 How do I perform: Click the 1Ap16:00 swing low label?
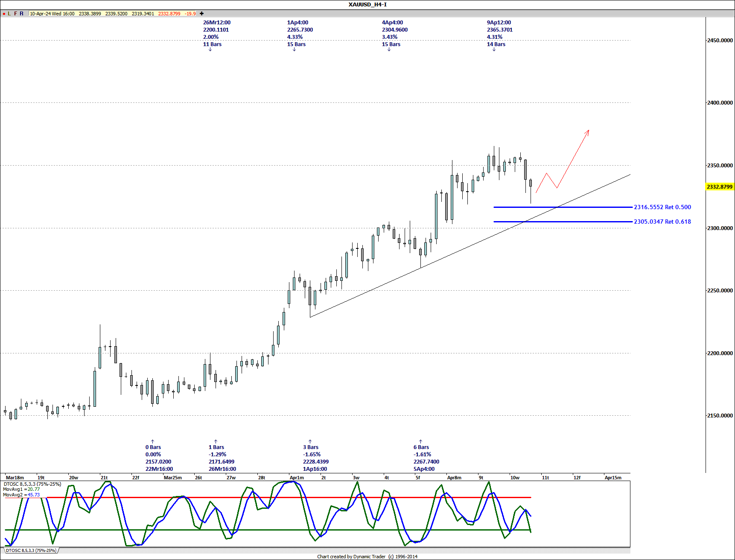click(315, 469)
